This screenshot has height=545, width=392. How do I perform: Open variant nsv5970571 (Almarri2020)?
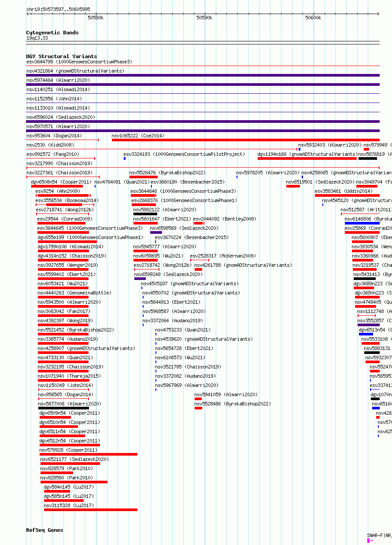(58, 126)
